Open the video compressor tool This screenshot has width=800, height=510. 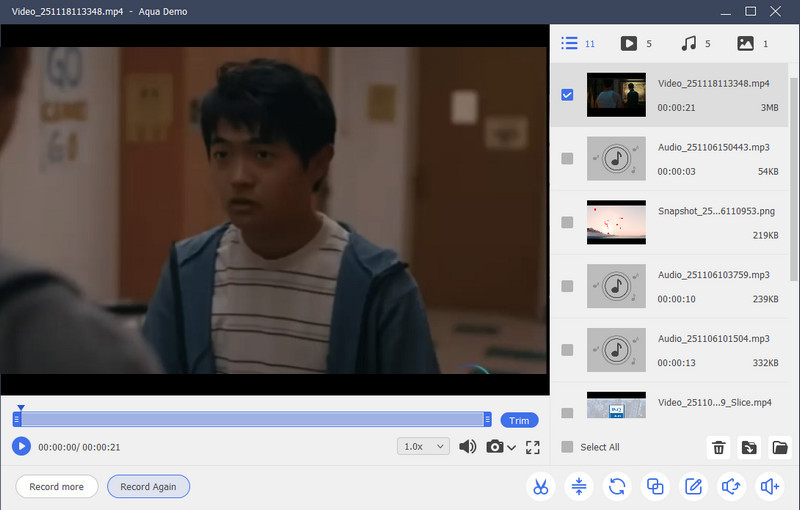pyautogui.click(x=579, y=487)
